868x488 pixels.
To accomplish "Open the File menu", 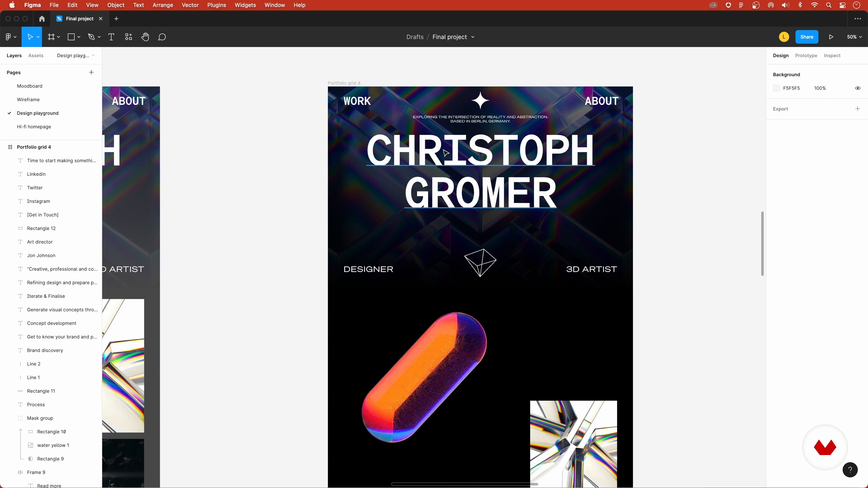I will (x=54, y=5).
